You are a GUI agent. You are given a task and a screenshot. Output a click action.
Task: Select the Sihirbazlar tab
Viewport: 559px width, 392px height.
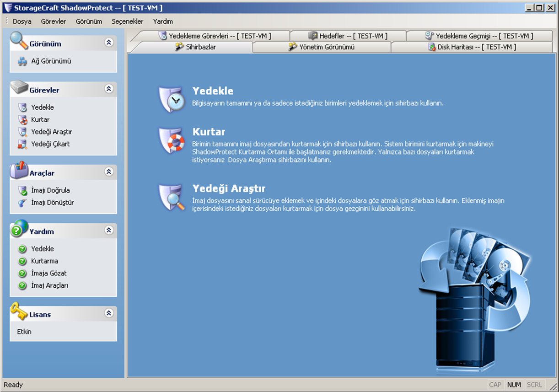[195, 47]
